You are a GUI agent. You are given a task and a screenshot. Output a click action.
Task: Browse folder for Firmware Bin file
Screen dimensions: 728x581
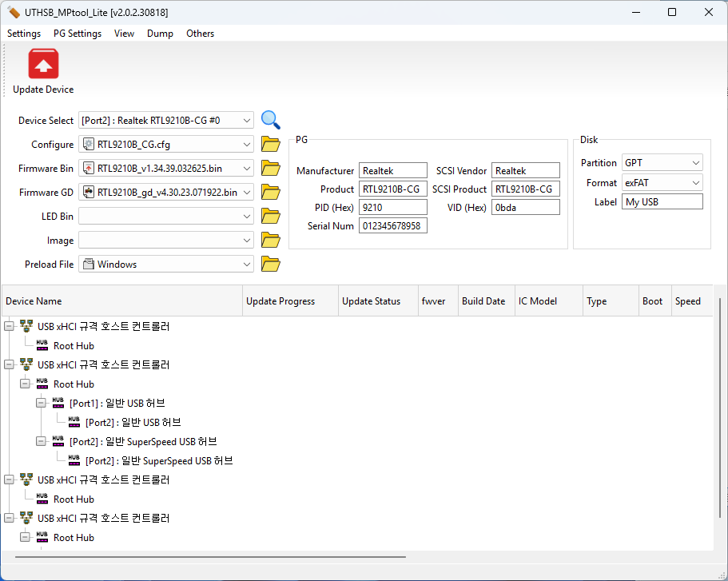coord(271,168)
